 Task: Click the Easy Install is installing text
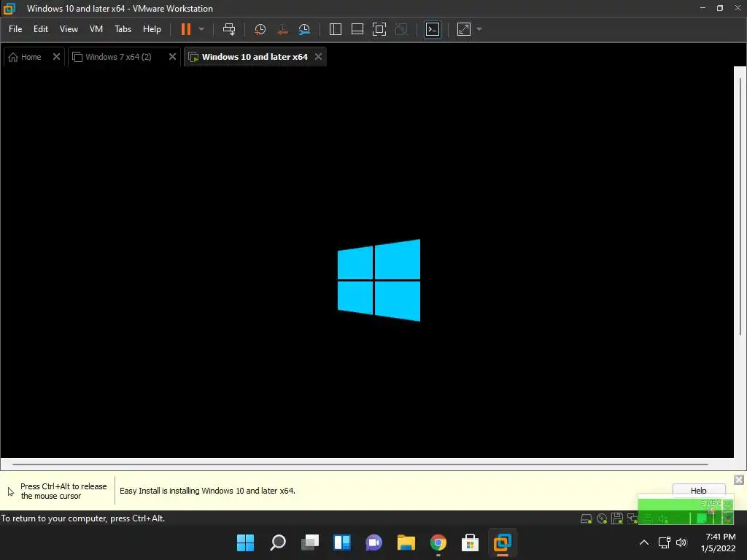coord(207,491)
